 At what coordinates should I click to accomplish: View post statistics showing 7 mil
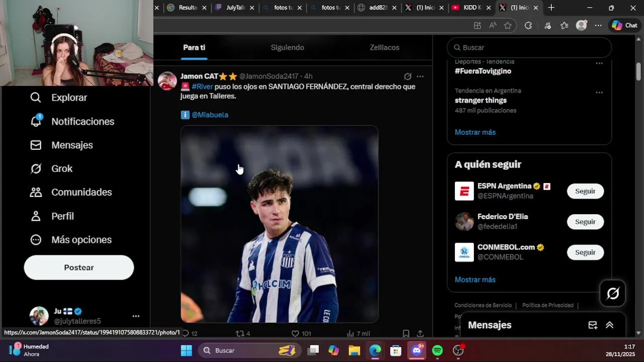(358, 333)
